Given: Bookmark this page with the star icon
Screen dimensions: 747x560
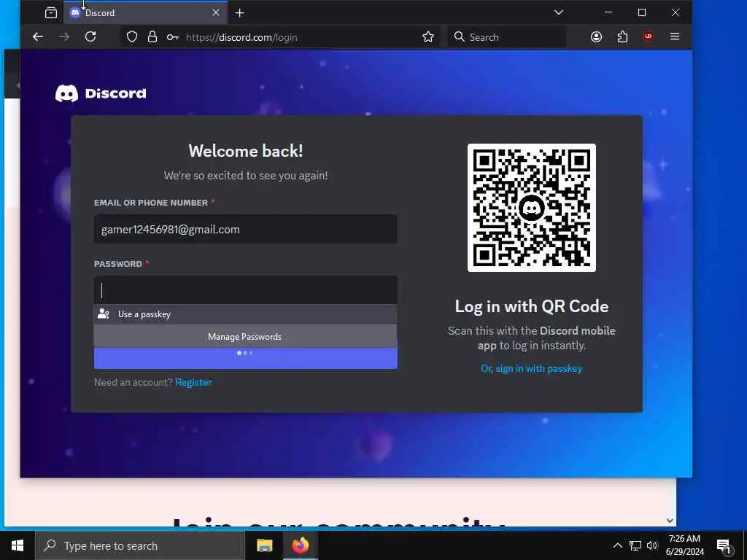Looking at the screenshot, I should click(427, 36).
